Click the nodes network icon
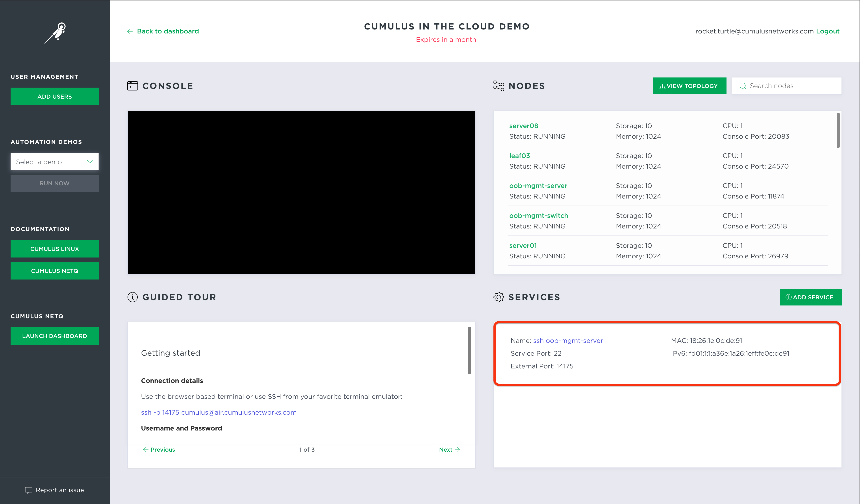860x504 pixels. coord(499,86)
